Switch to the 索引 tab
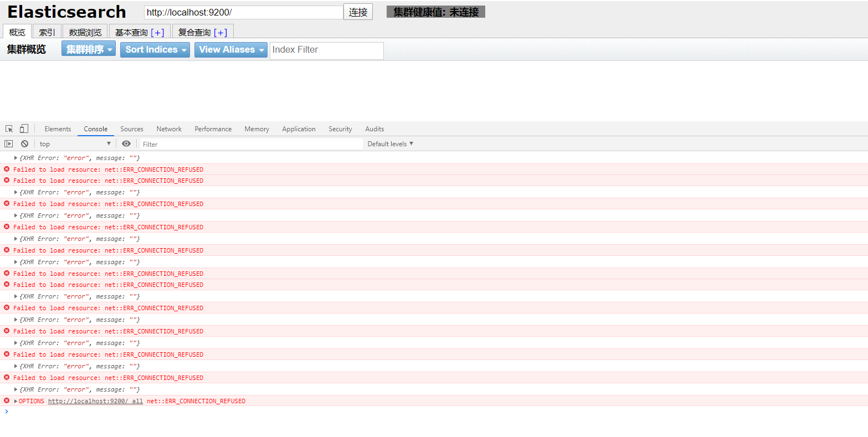 click(x=47, y=32)
